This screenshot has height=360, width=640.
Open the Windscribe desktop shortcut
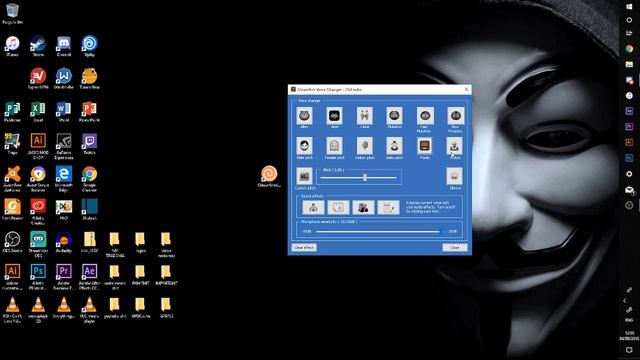[64, 78]
